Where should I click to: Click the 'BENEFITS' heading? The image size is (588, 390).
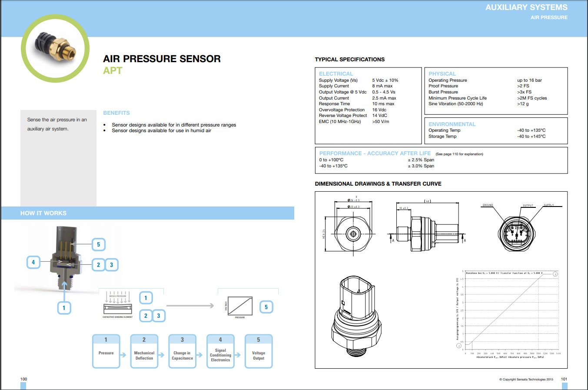point(116,113)
